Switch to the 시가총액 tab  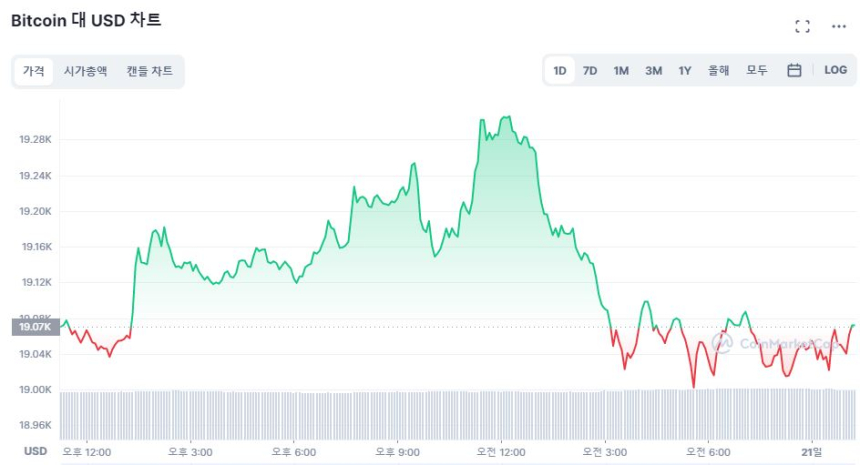(x=85, y=71)
